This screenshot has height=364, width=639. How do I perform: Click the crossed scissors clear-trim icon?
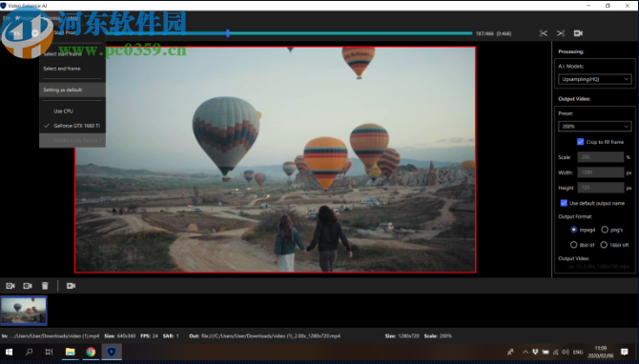click(561, 33)
